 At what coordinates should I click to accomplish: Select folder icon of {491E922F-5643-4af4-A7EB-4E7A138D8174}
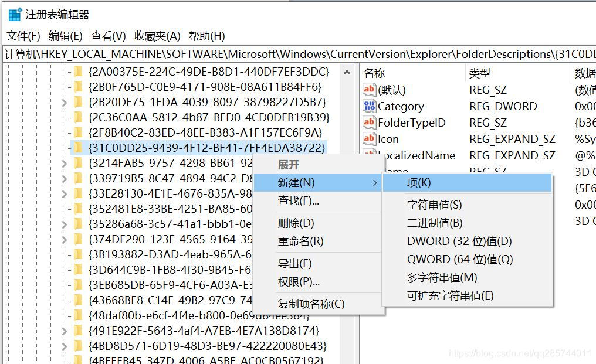(78, 331)
